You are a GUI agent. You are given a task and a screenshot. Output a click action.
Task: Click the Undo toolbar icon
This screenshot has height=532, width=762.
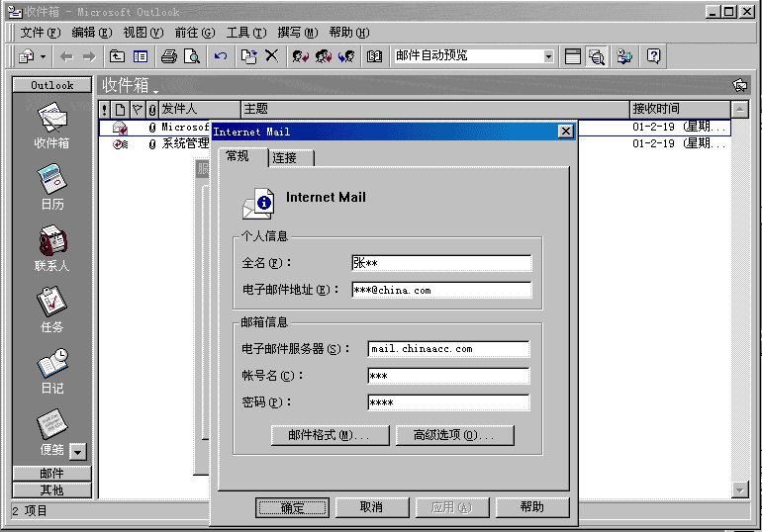click(221, 56)
